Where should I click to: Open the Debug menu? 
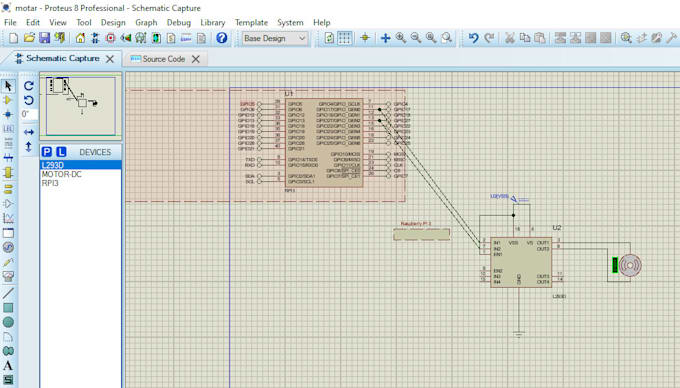click(179, 23)
